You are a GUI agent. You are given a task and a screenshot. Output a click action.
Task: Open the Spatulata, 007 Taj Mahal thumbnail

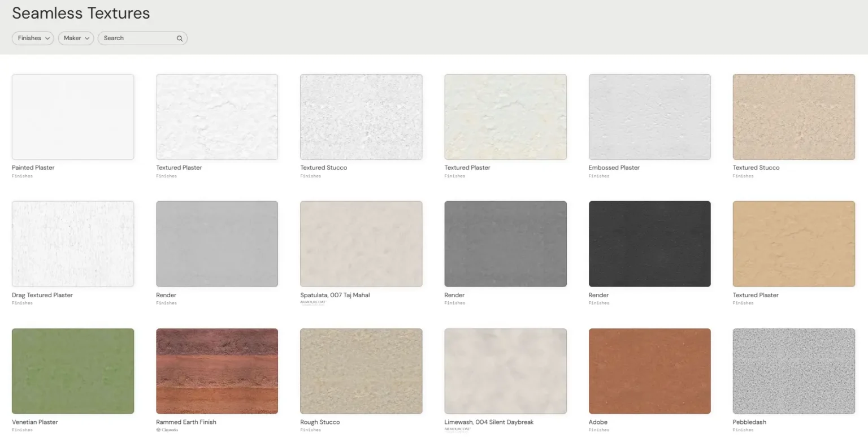[361, 244]
